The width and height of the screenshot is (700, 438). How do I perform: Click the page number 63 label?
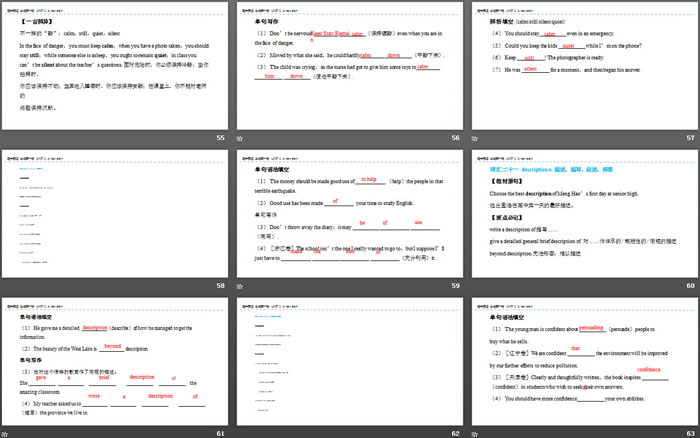click(x=689, y=432)
